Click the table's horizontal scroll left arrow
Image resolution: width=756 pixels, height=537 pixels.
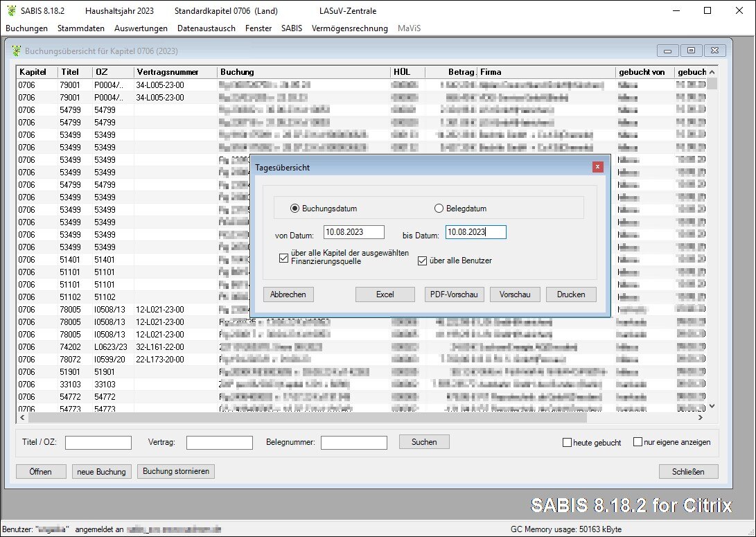[21, 417]
